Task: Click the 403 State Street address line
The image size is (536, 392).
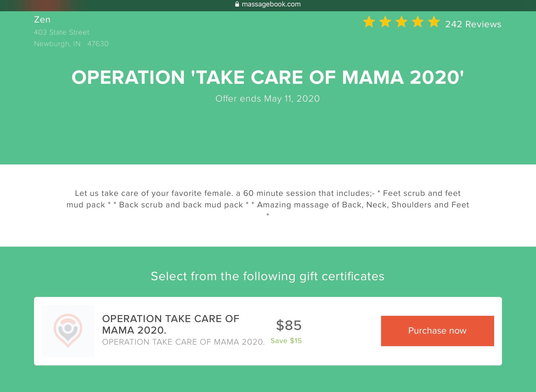Action: pos(62,32)
